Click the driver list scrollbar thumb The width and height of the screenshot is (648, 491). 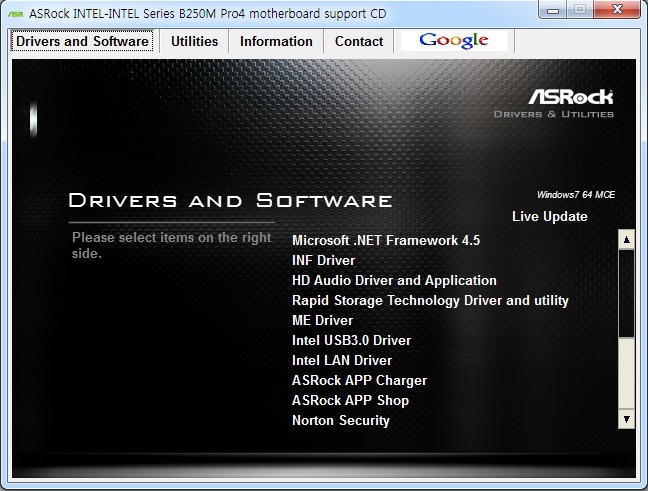[x=627, y=293]
